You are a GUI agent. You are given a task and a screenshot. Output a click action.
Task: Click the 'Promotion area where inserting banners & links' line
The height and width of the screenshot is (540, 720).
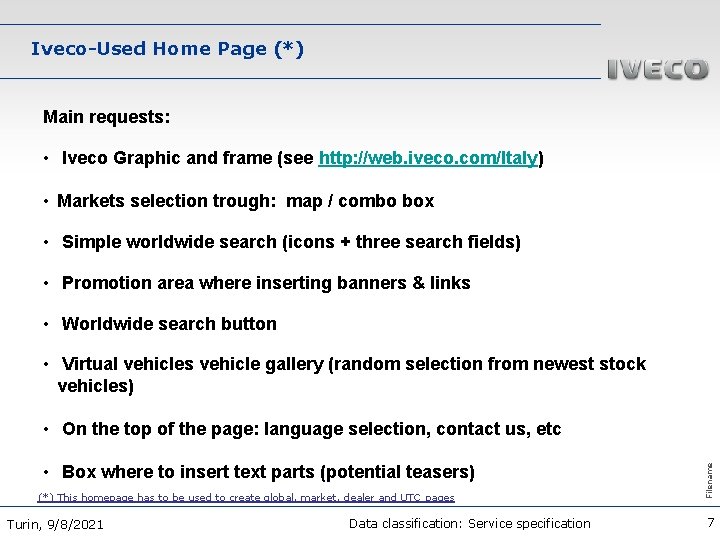266,283
